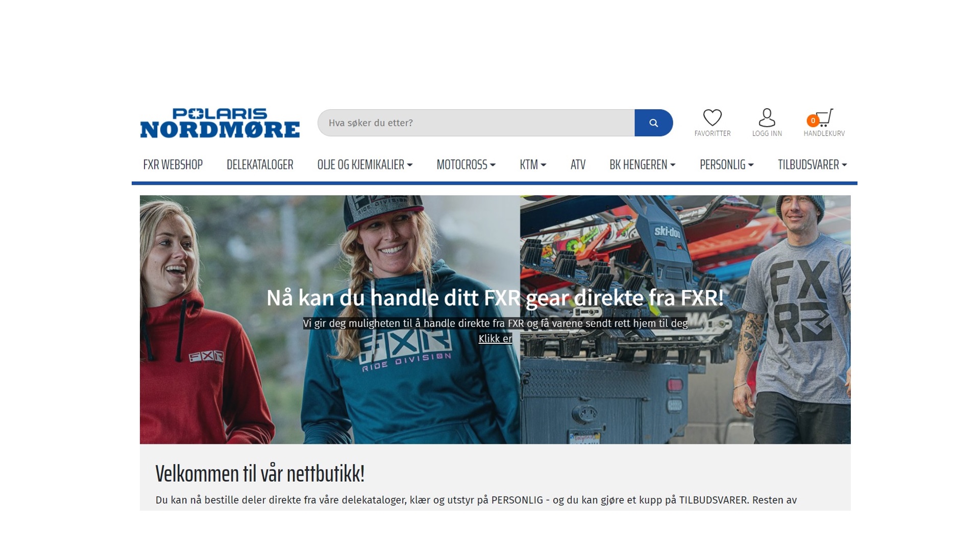Open the Personlig dropdown menu
The image size is (980, 551).
(x=726, y=165)
